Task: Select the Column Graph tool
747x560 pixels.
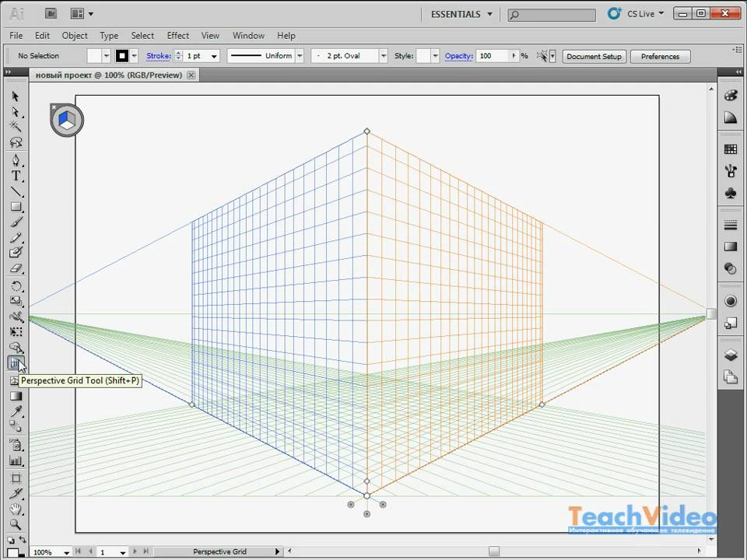Action: 16,460
